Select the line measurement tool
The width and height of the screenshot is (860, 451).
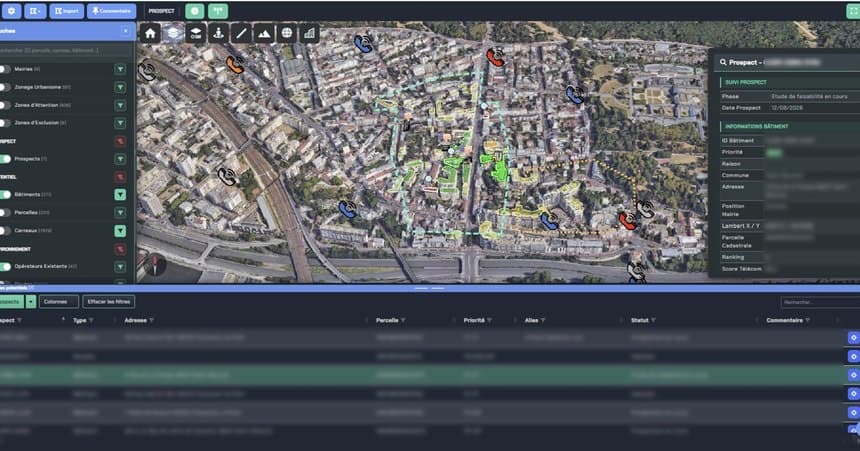pyautogui.click(x=241, y=33)
